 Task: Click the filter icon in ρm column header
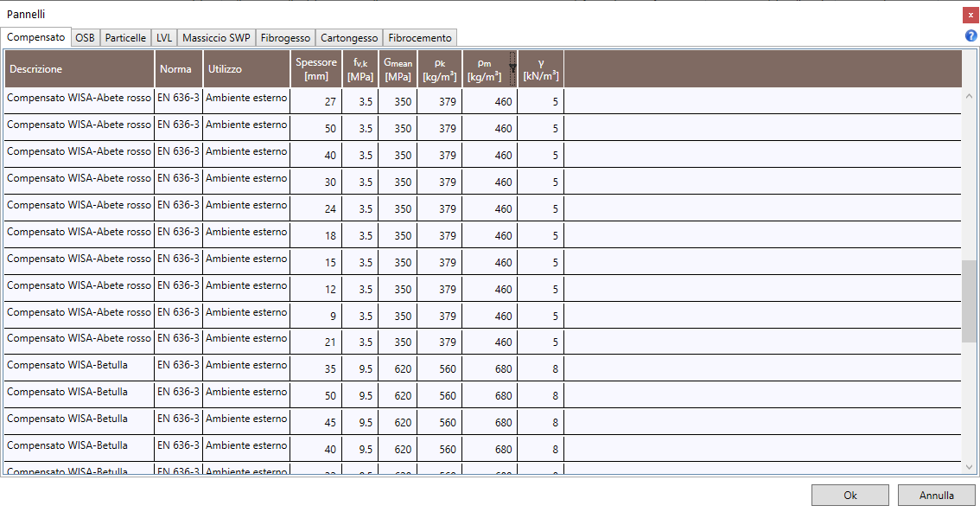click(x=512, y=68)
